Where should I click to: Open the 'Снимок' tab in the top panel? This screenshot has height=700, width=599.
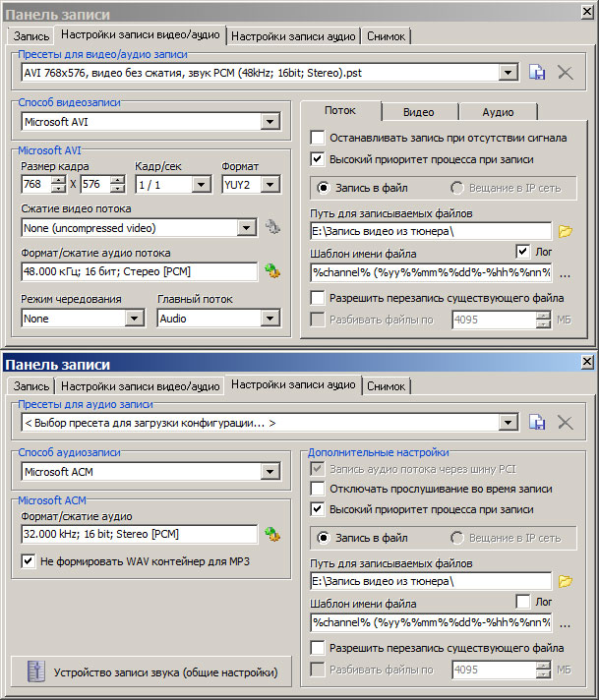pyautogui.click(x=387, y=36)
